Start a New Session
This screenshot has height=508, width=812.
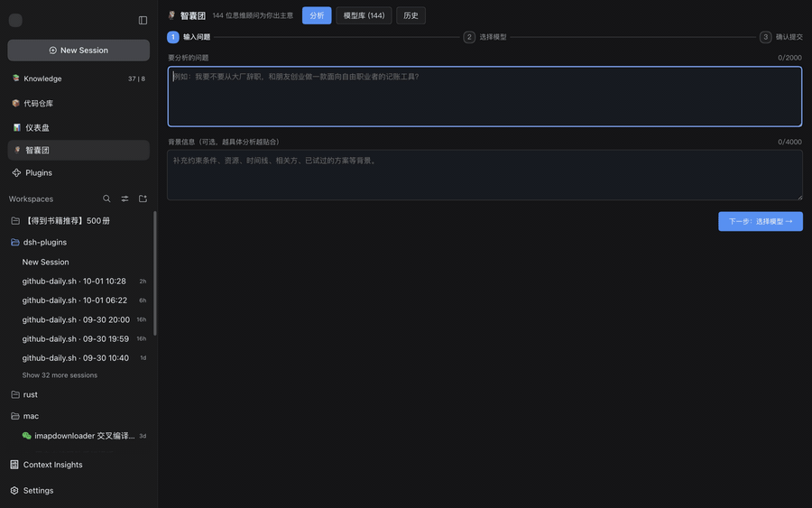(78, 51)
